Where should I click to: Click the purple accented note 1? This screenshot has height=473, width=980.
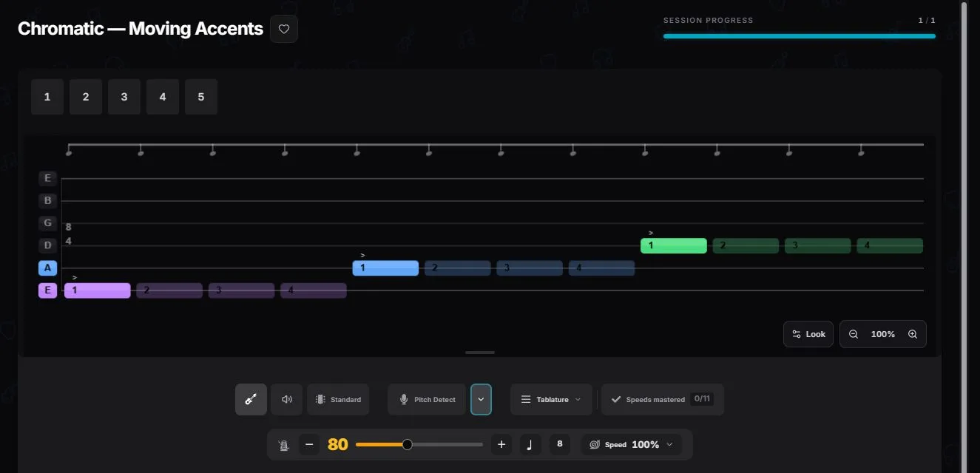[98, 290]
